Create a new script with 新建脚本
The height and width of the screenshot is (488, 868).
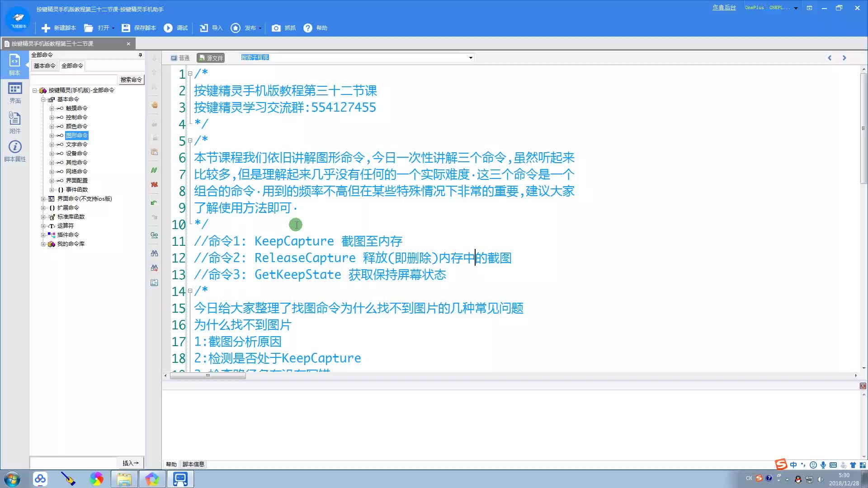pos(59,28)
